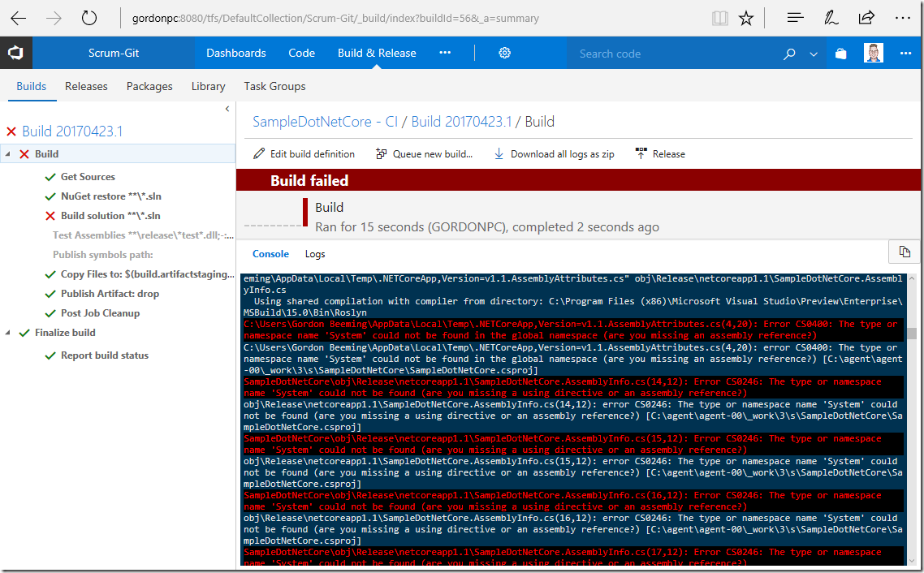
Task: Make a web note with pen icon
Action: point(831,18)
